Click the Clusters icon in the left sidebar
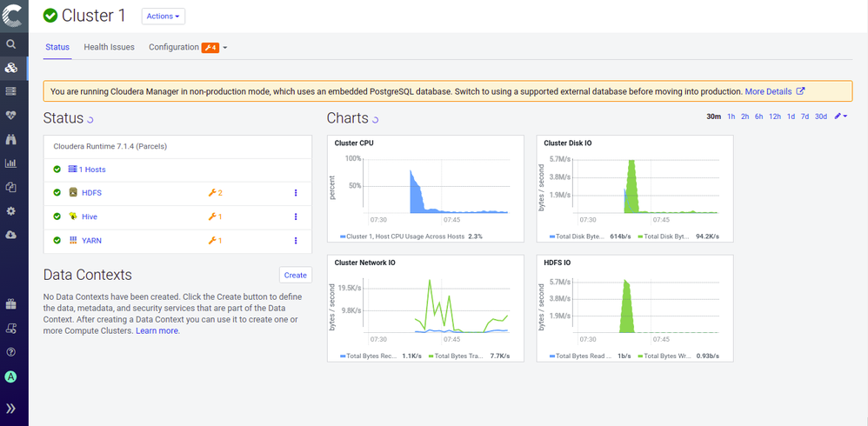868x426 pixels. click(x=11, y=68)
